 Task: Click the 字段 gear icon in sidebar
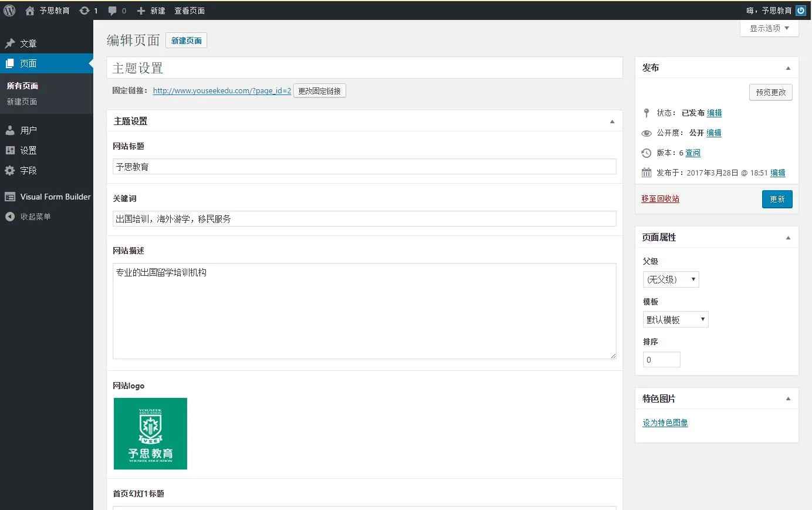[x=10, y=171]
